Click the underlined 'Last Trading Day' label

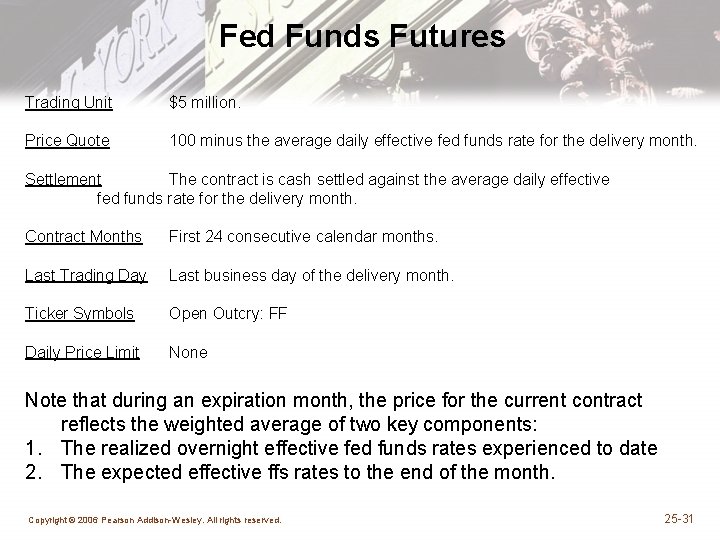point(86,275)
